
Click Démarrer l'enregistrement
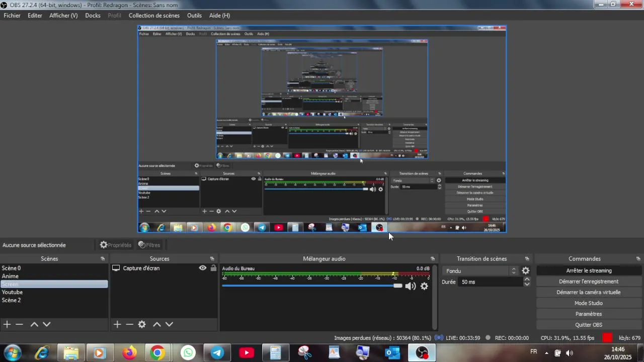(589, 282)
